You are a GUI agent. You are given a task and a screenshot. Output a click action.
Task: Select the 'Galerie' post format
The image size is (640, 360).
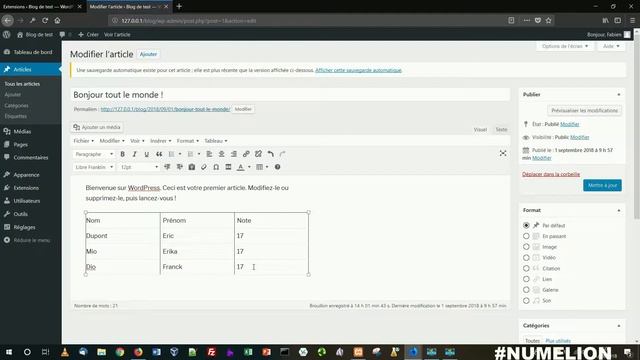(526, 290)
